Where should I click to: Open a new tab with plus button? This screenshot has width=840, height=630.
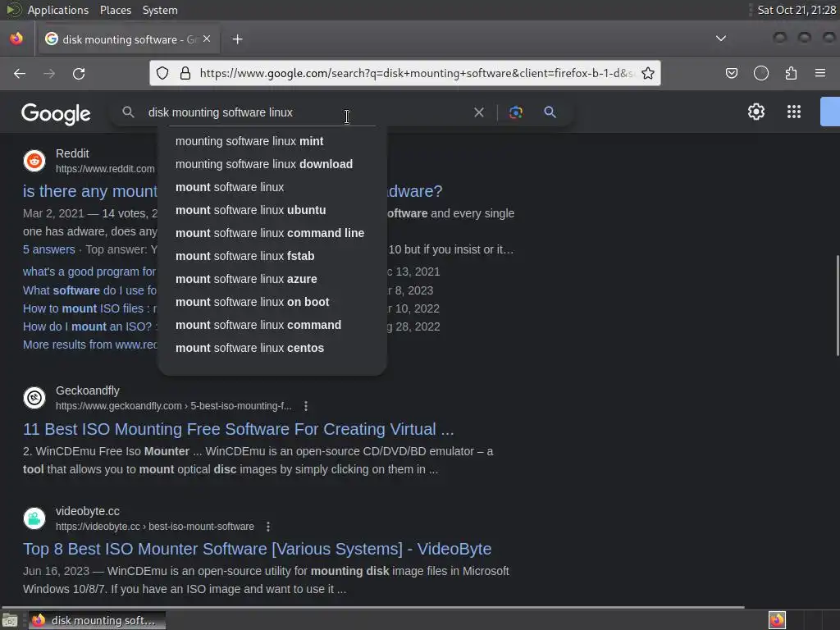237,39
